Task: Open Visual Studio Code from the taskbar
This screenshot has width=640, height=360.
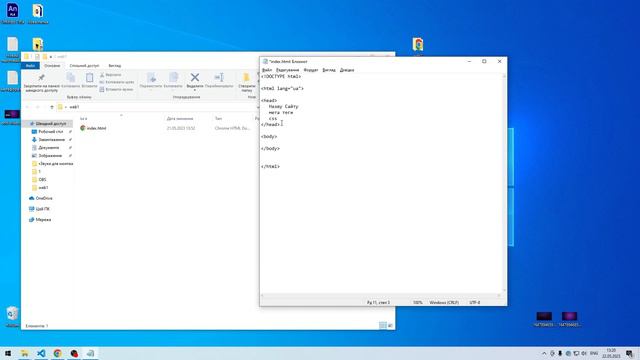Action: [x=41, y=353]
